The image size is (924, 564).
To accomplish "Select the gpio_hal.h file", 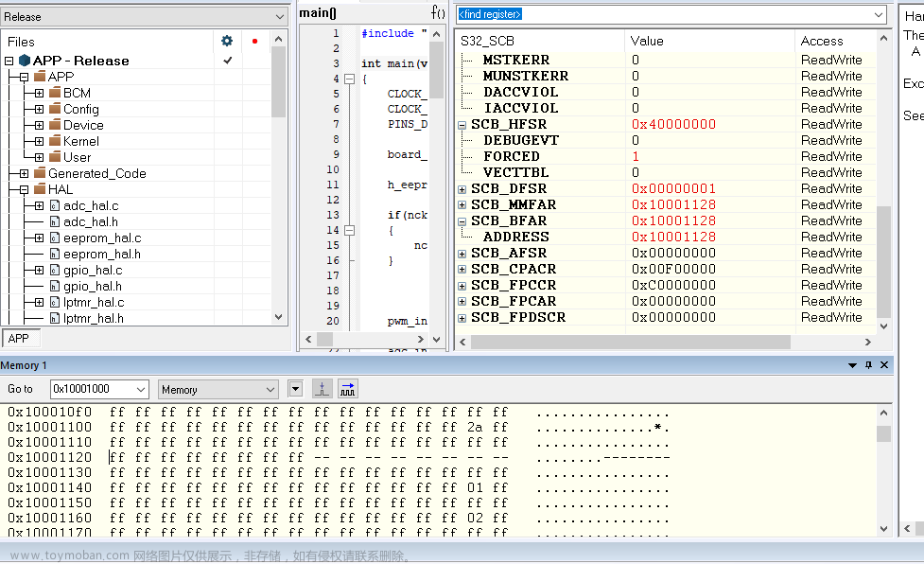I will click(93, 287).
